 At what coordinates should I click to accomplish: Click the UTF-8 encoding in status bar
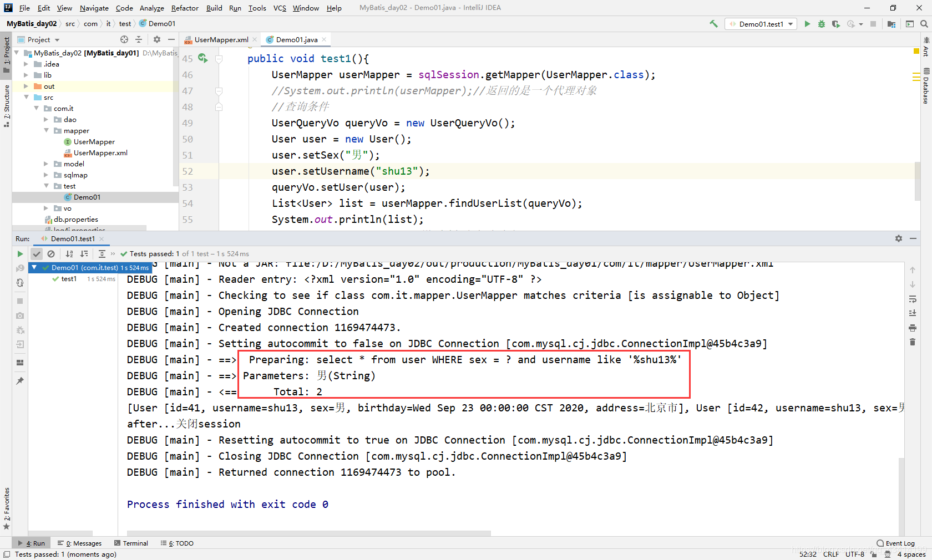(855, 554)
